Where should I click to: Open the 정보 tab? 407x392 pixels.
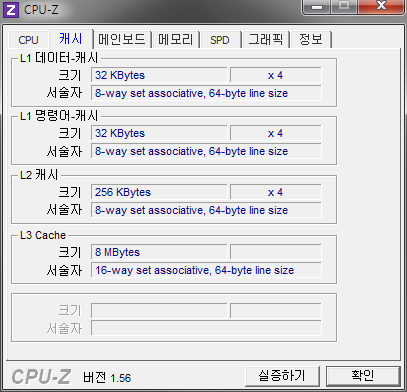[311, 40]
